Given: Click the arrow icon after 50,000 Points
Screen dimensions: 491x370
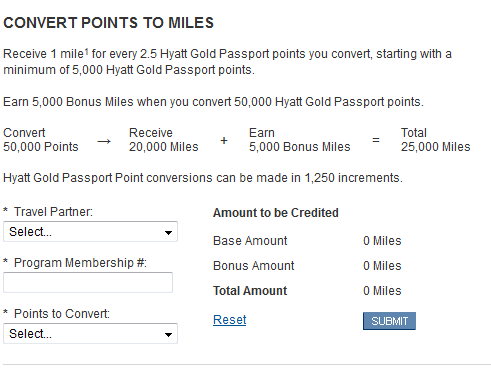Looking at the screenshot, I should point(104,142).
